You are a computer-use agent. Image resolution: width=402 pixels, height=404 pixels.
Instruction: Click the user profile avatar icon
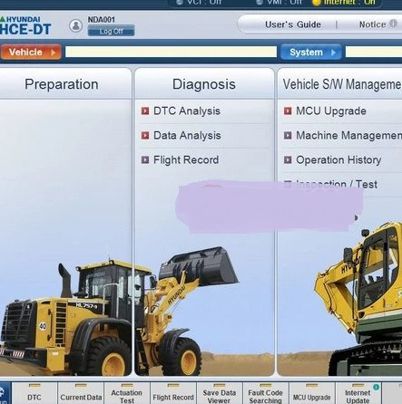[x=76, y=26]
